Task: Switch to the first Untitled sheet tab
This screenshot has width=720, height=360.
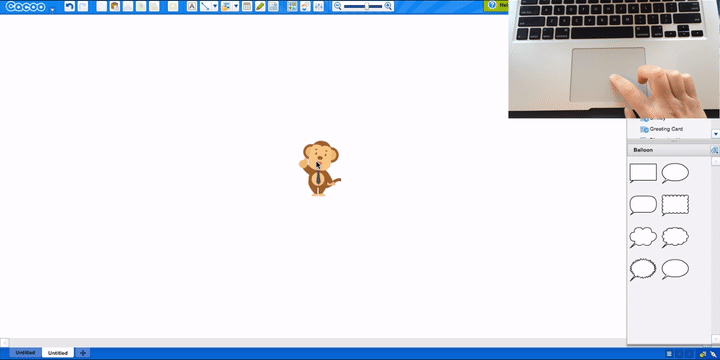Action: (x=25, y=353)
